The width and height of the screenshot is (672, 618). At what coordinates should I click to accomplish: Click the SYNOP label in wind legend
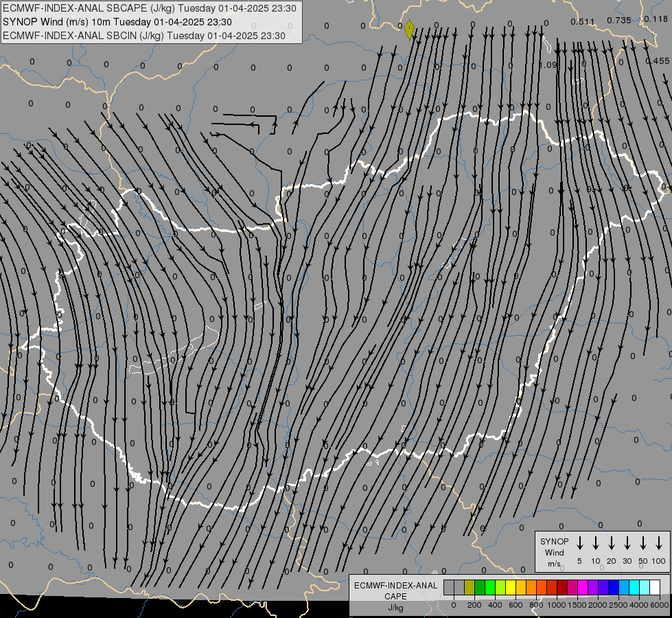(554, 541)
